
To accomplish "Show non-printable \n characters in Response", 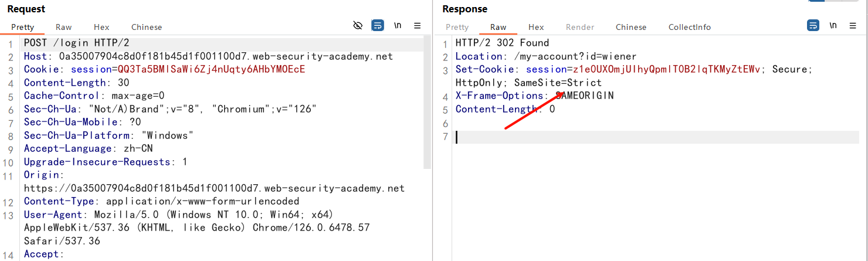I will point(833,26).
